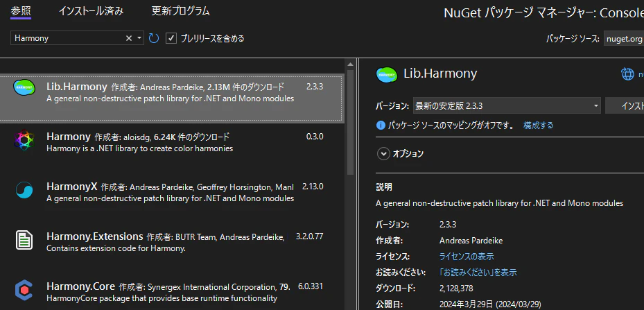Viewport: 644px width, 310px height.
Task: Click the refresh icon next to search box
Action: (154, 38)
